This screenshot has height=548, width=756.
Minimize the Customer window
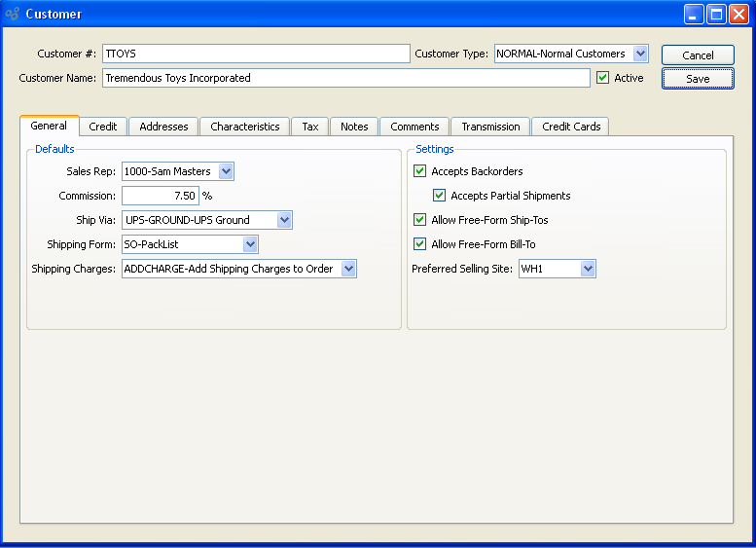694,15
